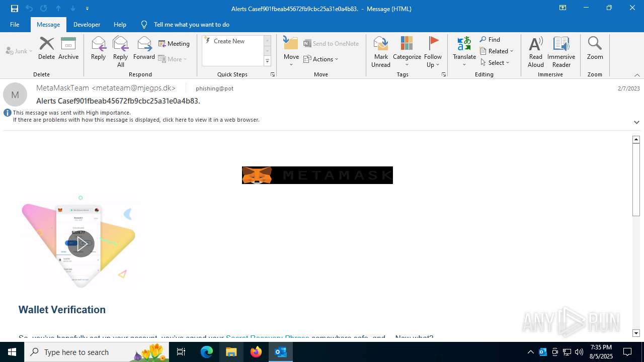Forward this email
This screenshot has width=644, height=362.
coord(144,48)
